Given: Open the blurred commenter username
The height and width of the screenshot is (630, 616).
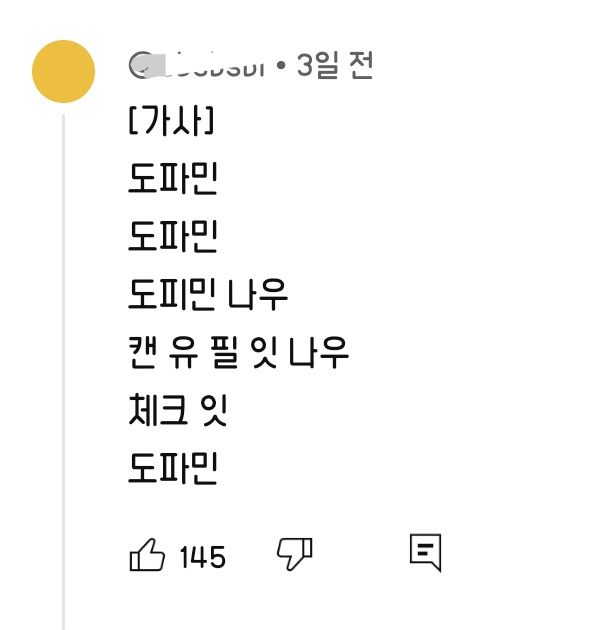Looking at the screenshot, I should [x=203, y=67].
